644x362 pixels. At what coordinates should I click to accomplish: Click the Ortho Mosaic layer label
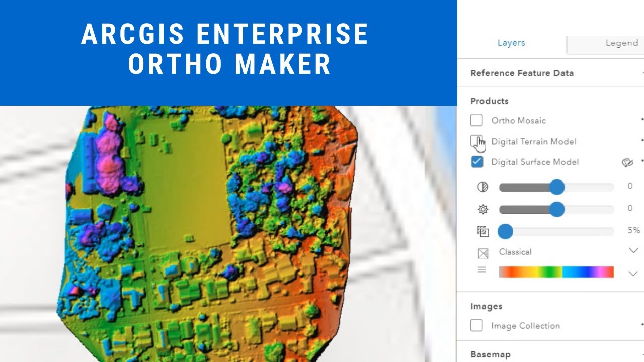(x=518, y=121)
